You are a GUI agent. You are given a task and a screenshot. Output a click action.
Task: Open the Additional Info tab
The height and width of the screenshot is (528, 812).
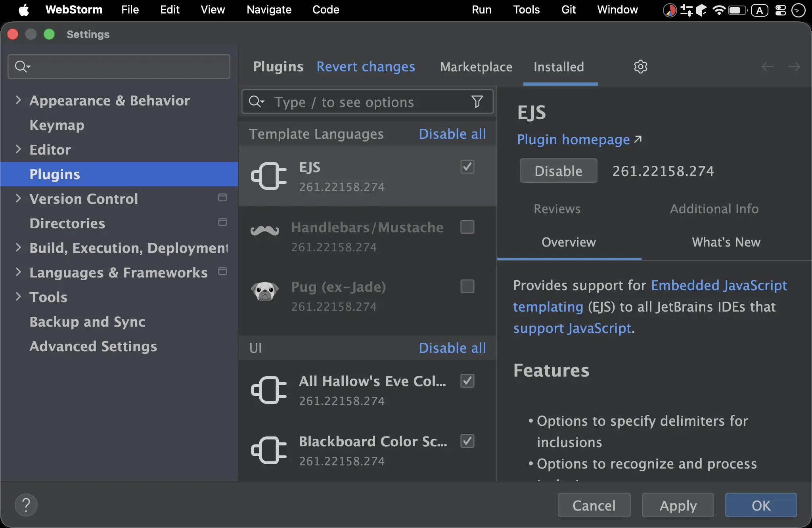(714, 209)
